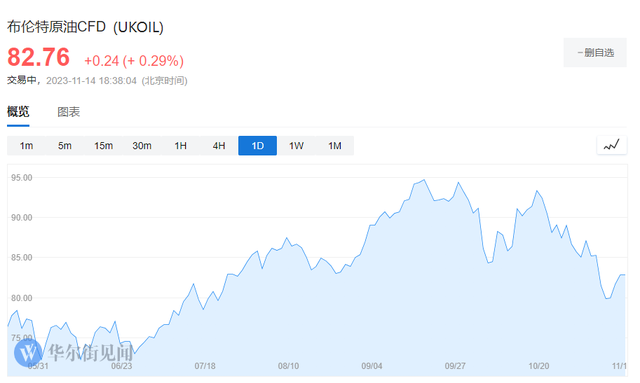Switch to line chart type icon
The height and width of the screenshot is (383, 640).
coord(611,145)
